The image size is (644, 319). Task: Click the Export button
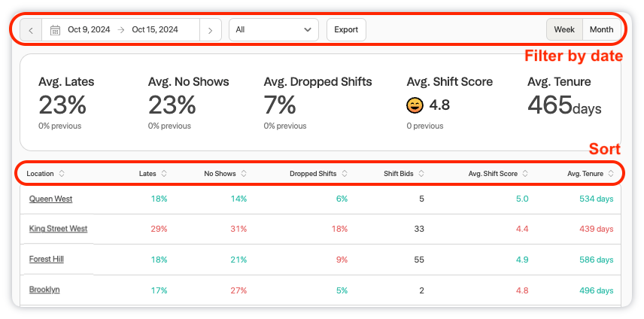pos(346,30)
